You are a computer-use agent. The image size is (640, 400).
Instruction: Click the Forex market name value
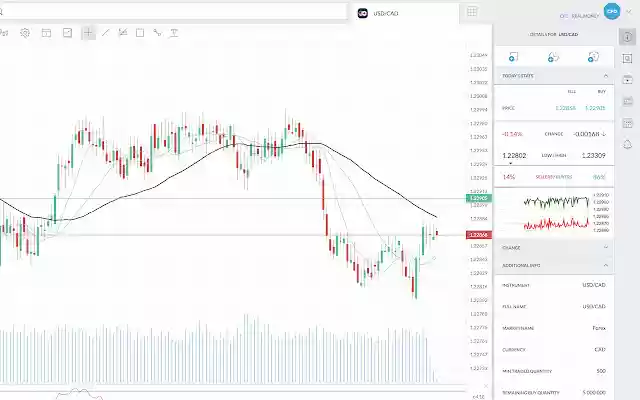click(599, 328)
